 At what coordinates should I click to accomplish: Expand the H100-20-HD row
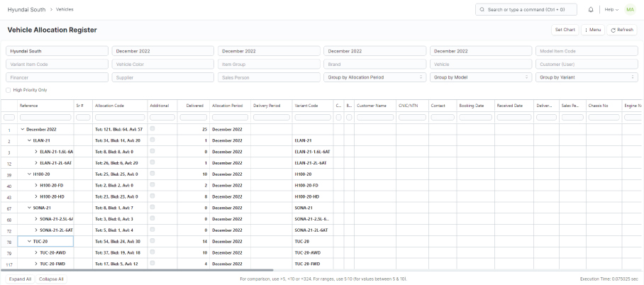tap(36, 196)
